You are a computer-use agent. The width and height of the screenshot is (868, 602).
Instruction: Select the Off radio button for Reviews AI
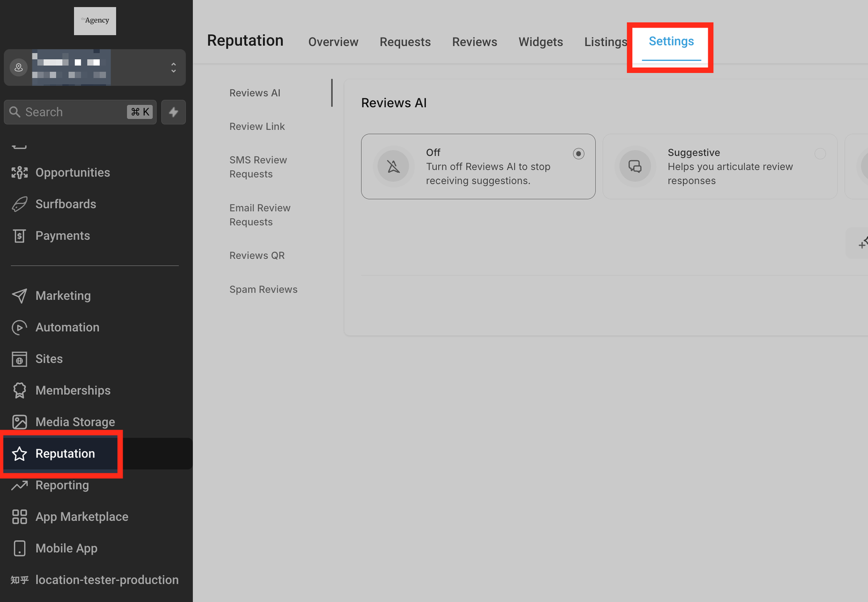coord(578,154)
